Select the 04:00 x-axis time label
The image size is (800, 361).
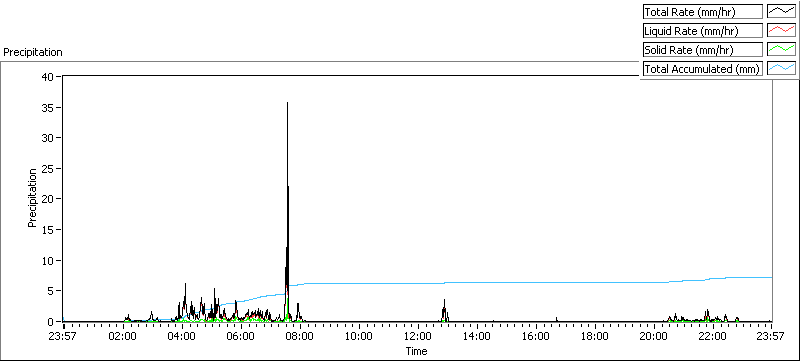pos(182,336)
